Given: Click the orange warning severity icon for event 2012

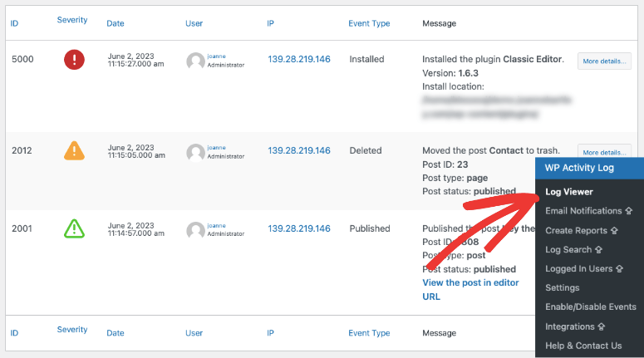Looking at the screenshot, I should tap(74, 150).
